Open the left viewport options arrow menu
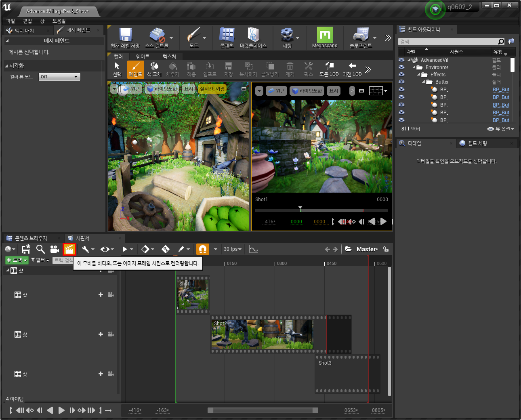Screen dimensions: 521x420 point(114,89)
